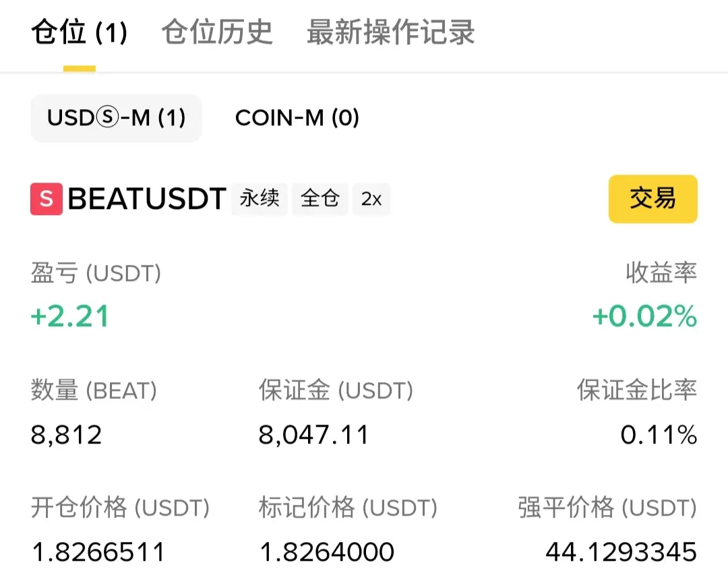This screenshot has height=577, width=728.
Task: Open the 最新操作记录 tab
Action: coord(391,32)
